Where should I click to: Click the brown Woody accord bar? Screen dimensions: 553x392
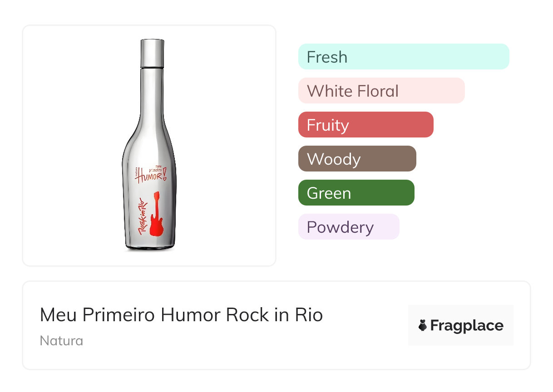pos(357,159)
